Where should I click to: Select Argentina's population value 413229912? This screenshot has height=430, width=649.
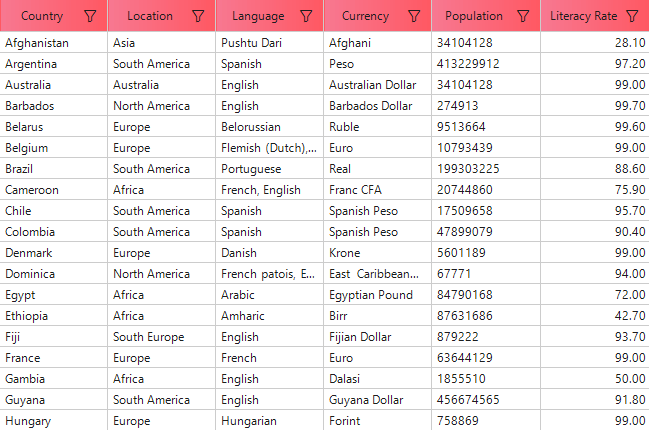(x=468, y=64)
